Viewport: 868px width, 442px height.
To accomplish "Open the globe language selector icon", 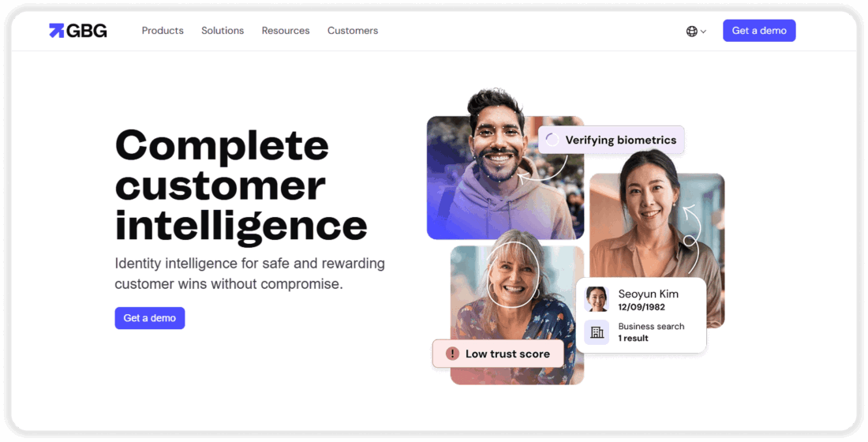I will click(x=691, y=32).
